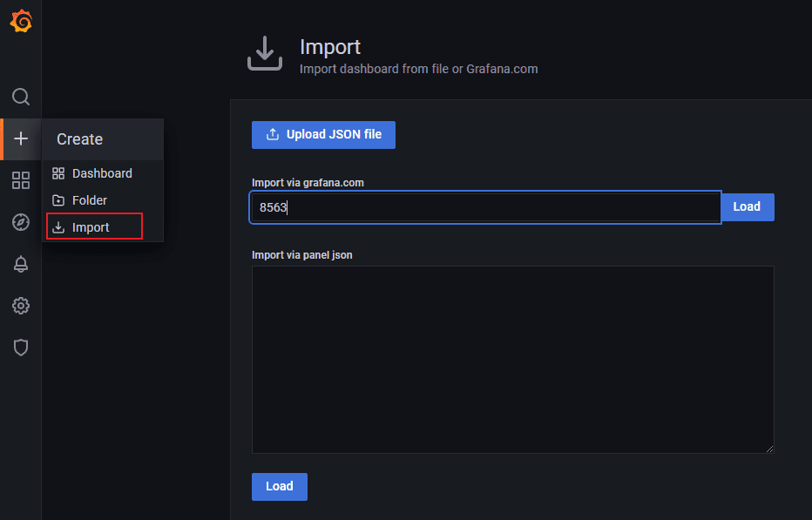Select Dashboard from the Create menu
The image size is (812, 520).
pyautogui.click(x=102, y=173)
